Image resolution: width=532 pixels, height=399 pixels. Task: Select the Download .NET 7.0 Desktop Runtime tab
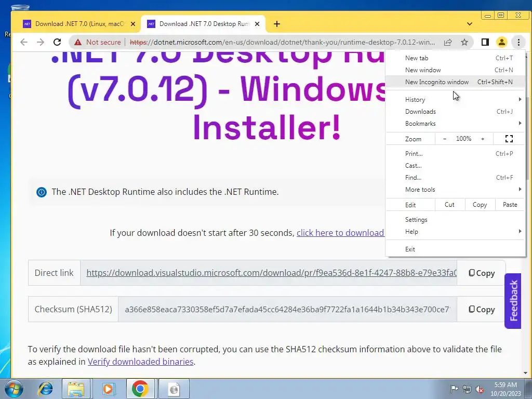204,24
